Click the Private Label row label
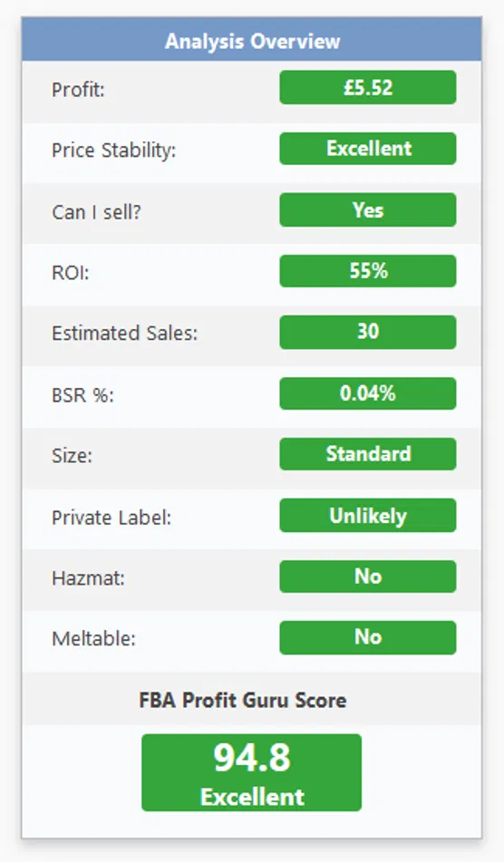This screenshot has width=504, height=862. [111, 518]
